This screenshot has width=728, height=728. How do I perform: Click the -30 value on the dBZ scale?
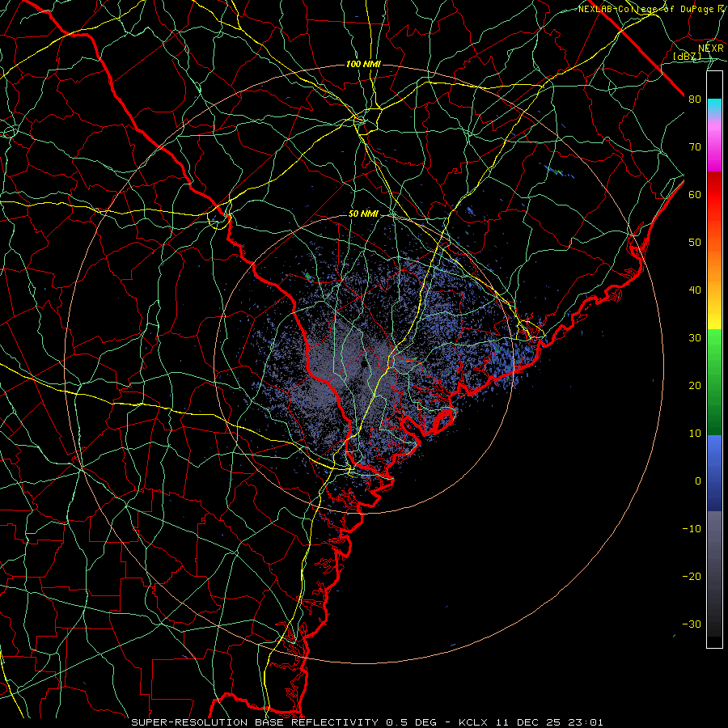coord(692,624)
